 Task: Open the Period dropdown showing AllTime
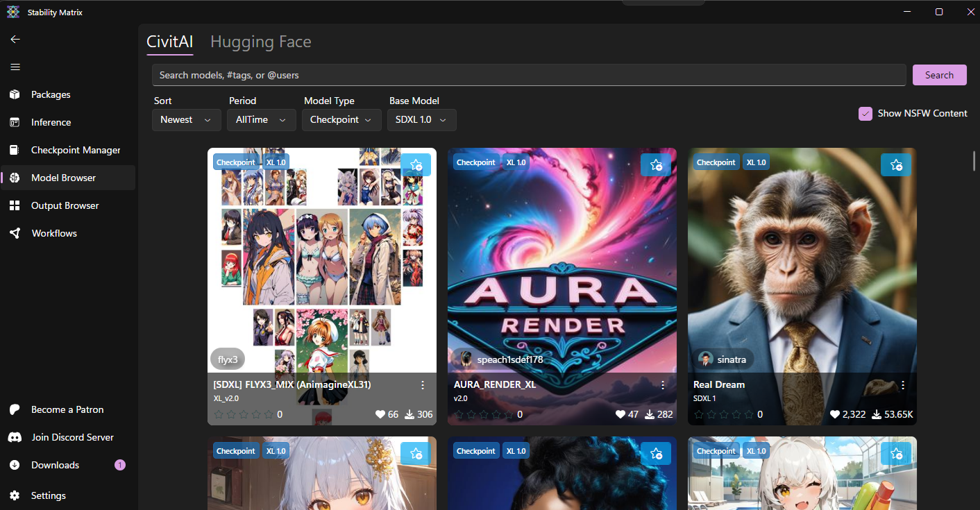(261, 120)
